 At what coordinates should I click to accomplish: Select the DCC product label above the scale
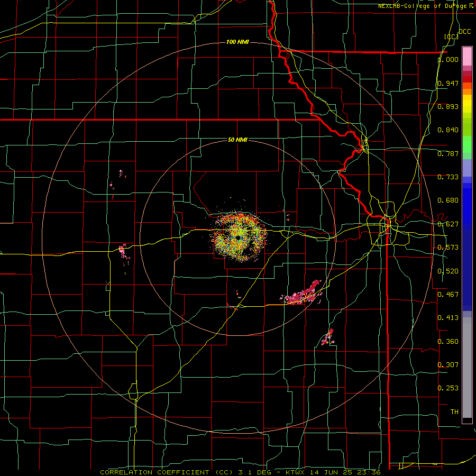click(464, 32)
